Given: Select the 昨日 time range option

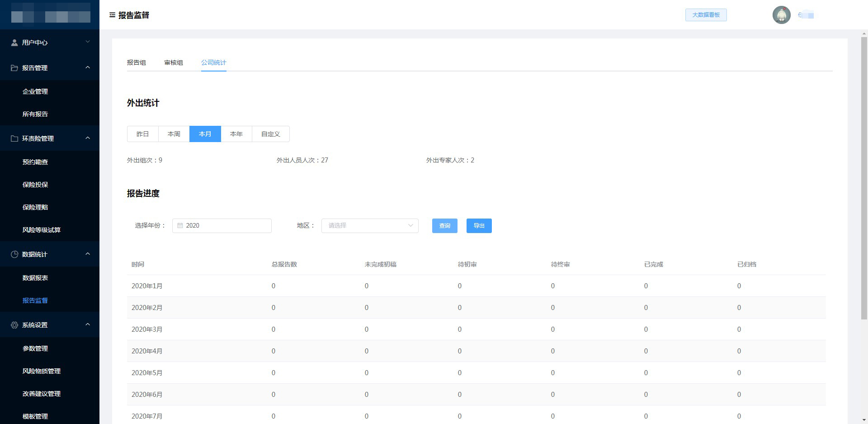Looking at the screenshot, I should click(x=142, y=134).
